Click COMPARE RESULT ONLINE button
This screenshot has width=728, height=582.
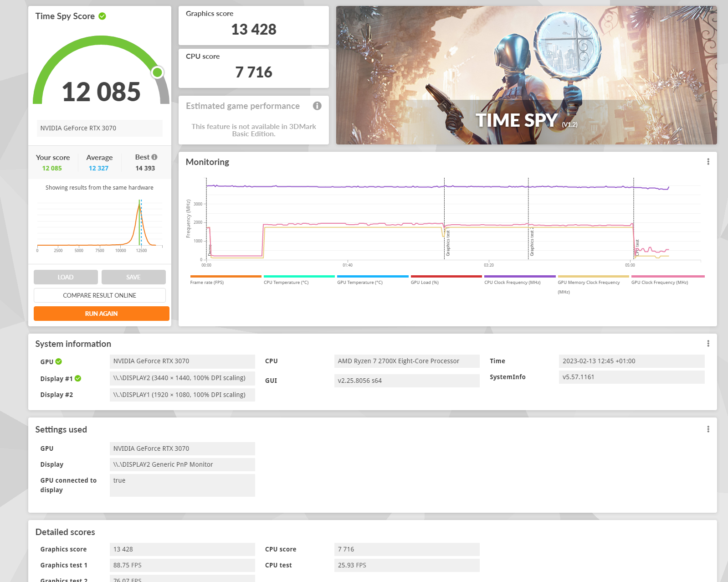(x=100, y=295)
